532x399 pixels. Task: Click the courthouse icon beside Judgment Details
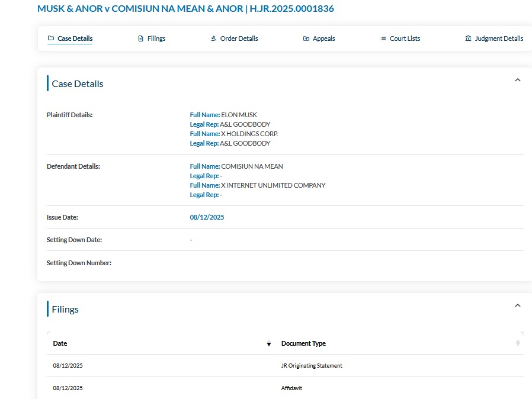[468, 38]
